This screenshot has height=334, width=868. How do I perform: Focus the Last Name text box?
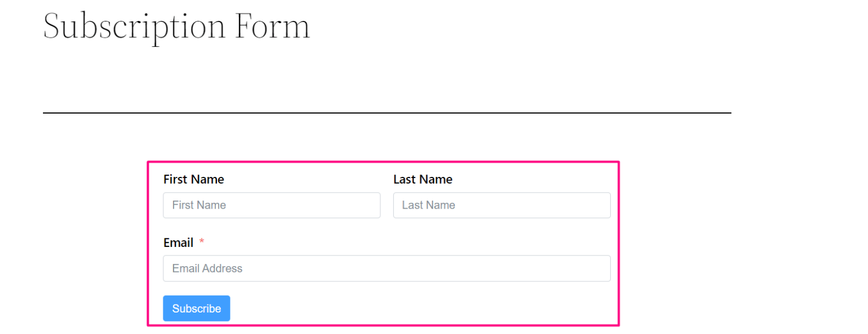tap(501, 205)
